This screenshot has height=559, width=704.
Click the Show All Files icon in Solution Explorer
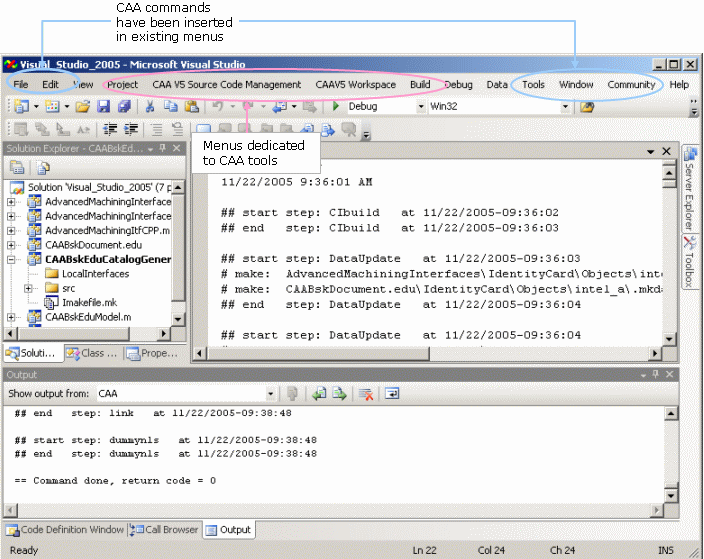[x=44, y=168]
